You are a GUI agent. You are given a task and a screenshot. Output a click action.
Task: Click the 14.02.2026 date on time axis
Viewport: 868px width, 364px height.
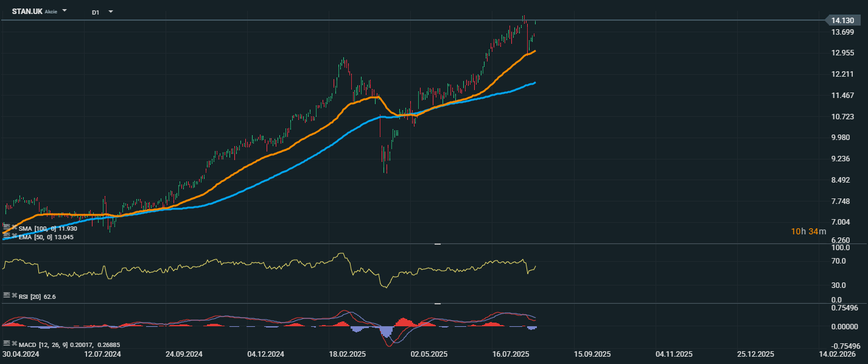(838, 354)
